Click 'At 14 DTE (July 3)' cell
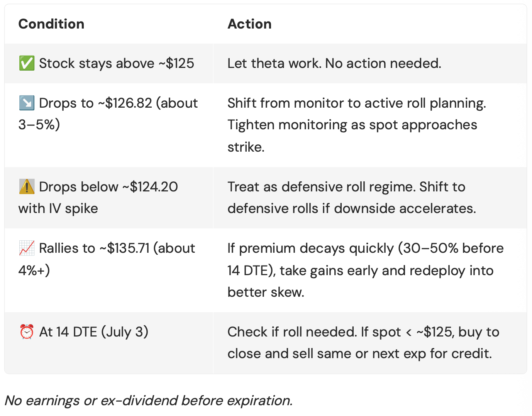The height and width of the screenshot is (416, 532). pos(109,343)
